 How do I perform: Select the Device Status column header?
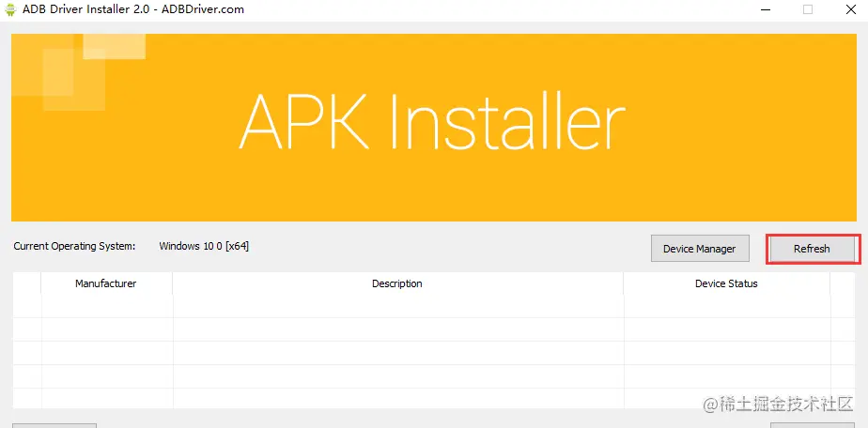coord(726,283)
